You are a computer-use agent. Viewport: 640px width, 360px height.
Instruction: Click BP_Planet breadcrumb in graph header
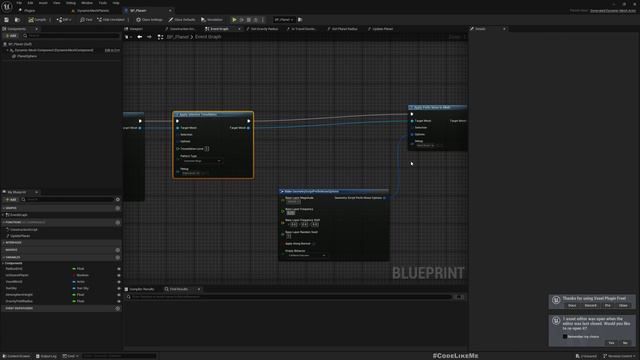pos(178,37)
